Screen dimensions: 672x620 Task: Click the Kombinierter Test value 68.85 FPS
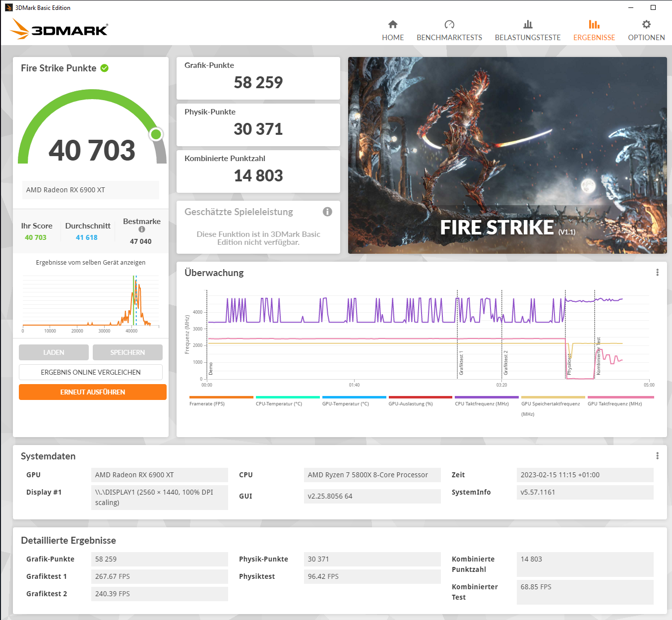585,592
